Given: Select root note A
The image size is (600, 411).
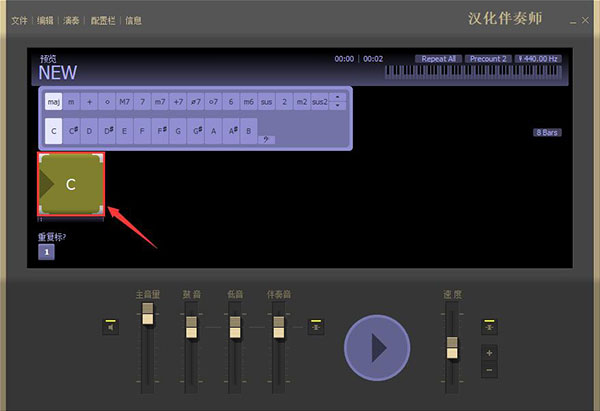Looking at the screenshot, I should coord(213,131).
